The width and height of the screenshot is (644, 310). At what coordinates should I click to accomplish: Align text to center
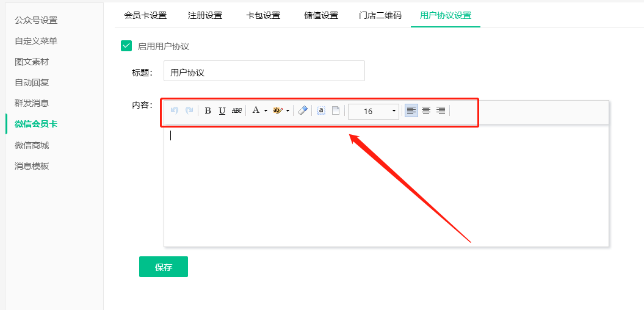pos(426,110)
